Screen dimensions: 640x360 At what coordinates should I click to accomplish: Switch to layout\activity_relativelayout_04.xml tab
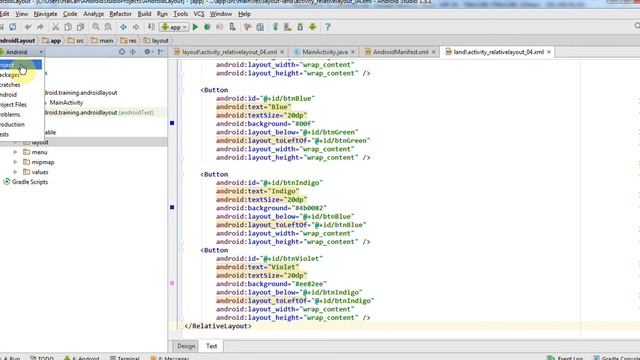click(x=229, y=52)
